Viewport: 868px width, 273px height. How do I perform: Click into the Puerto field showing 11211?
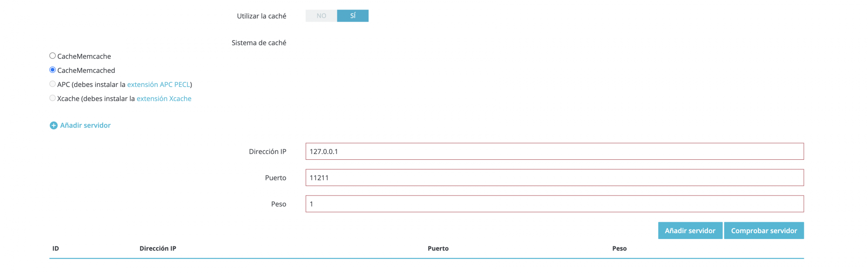click(x=555, y=177)
